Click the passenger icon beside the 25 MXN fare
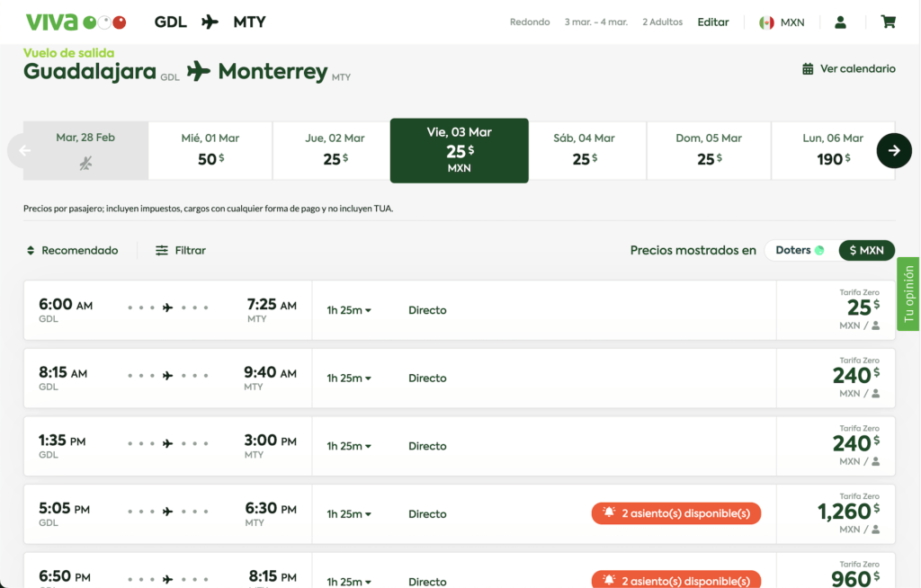 876,325
